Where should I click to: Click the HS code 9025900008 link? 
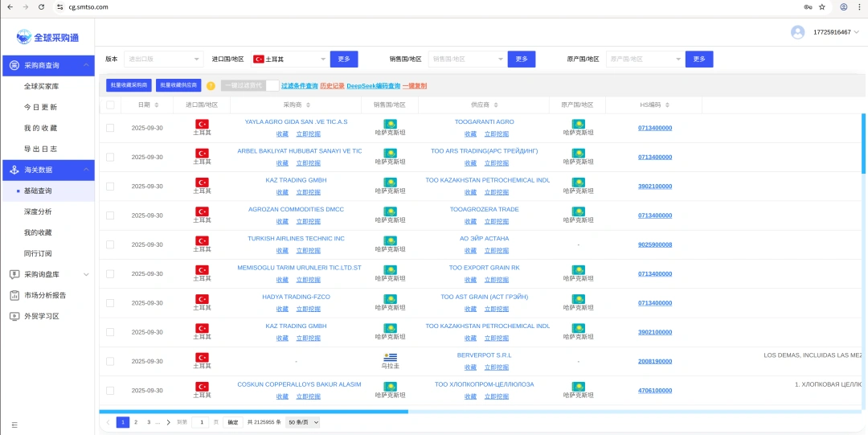pyautogui.click(x=655, y=244)
